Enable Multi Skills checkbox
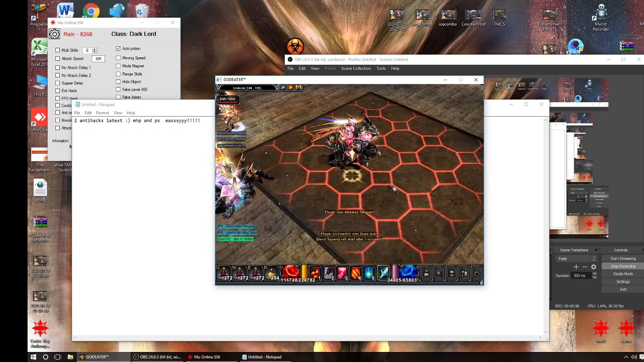The image size is (644, 362). [58, 50]
